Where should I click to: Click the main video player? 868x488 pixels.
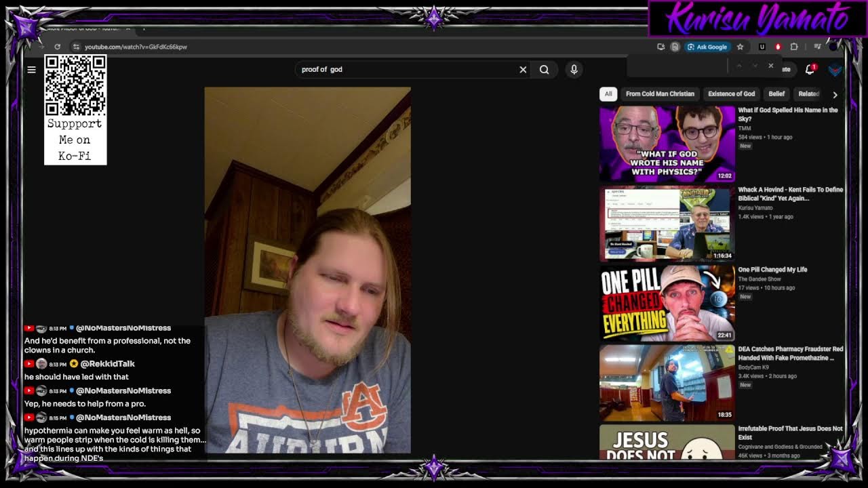pos(307,270)
